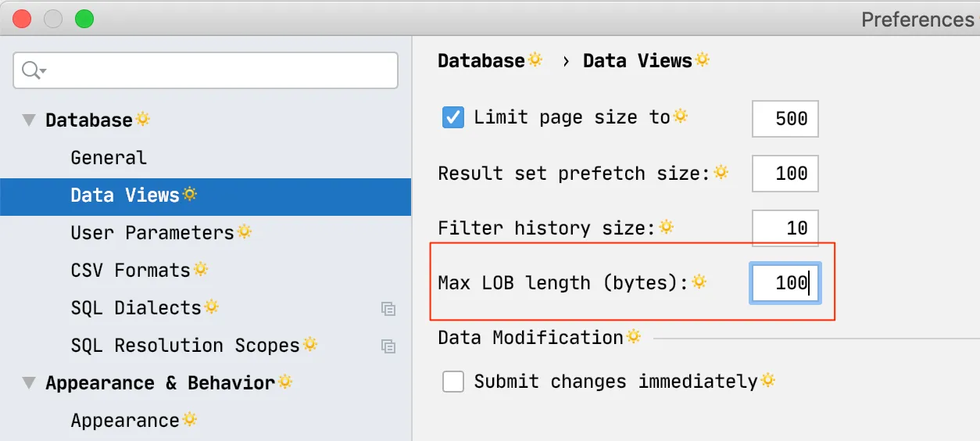Collapse Appearance & Behavior section
980x441 pixels.
30,383
